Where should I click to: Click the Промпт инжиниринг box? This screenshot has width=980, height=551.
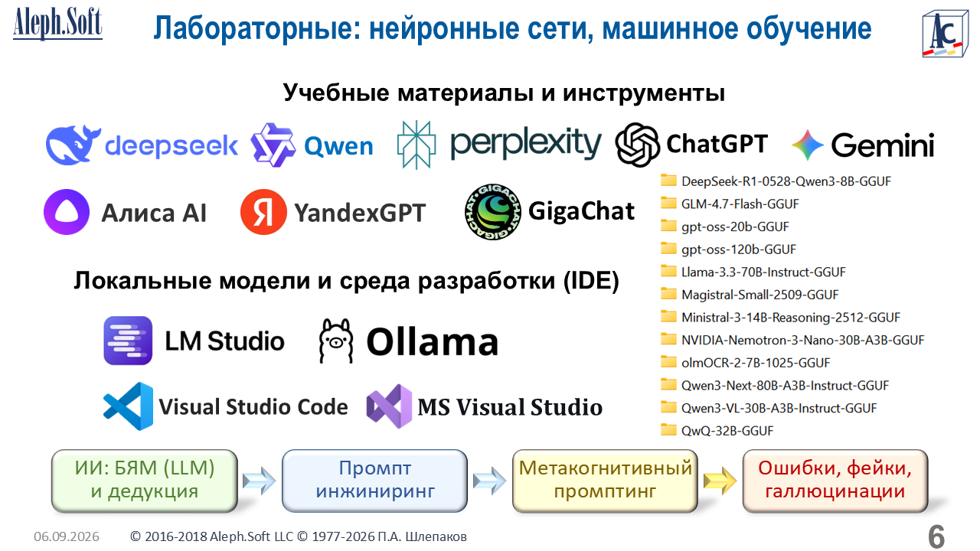point(374,480)
